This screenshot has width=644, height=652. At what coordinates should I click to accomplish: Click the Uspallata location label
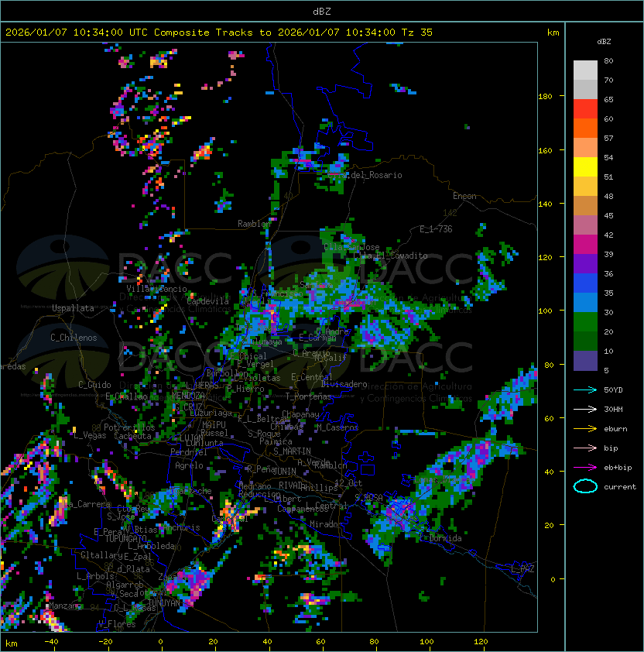click(73, 308)
